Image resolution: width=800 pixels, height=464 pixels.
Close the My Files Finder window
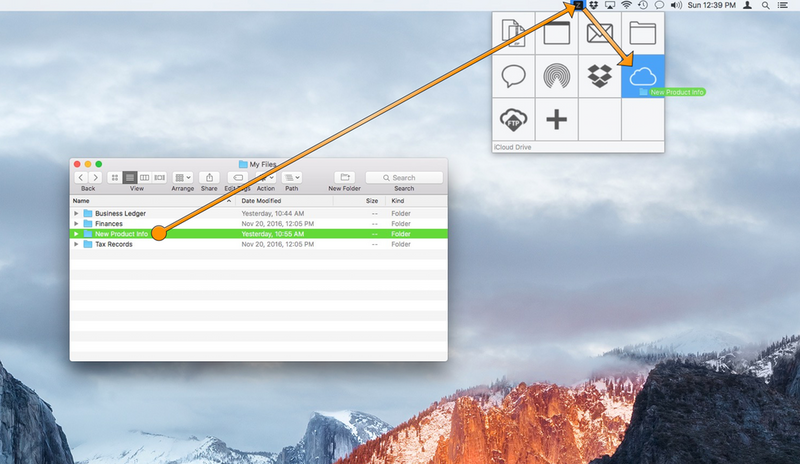(x=77, y=164)
